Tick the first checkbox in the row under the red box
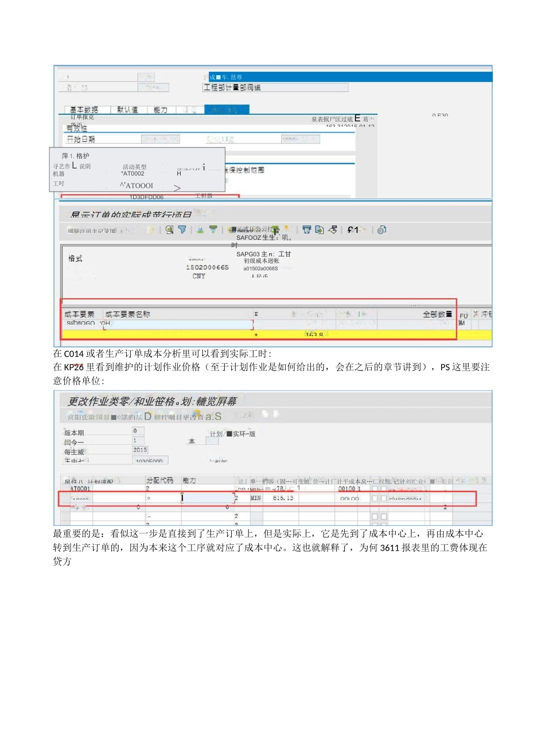The width and height of the screenshot is (545, 756). pyautogui.click(x=375, y=516)
